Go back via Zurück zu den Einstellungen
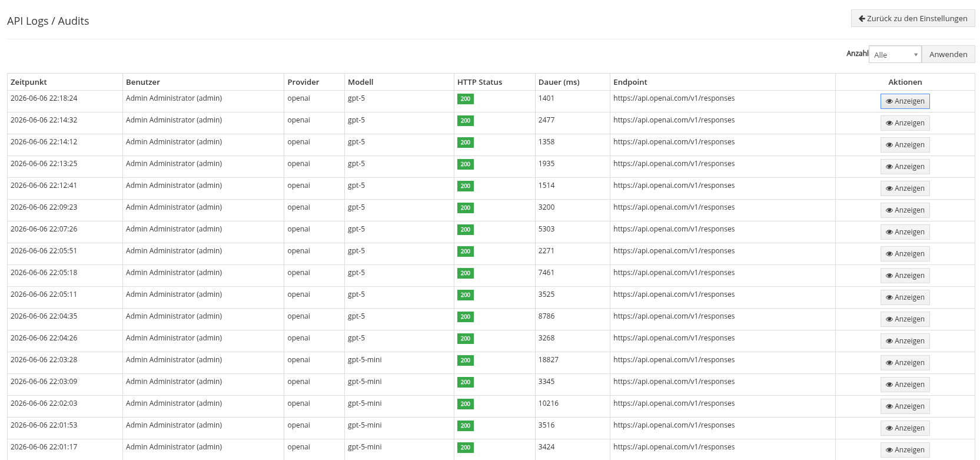 pos(913,18)
